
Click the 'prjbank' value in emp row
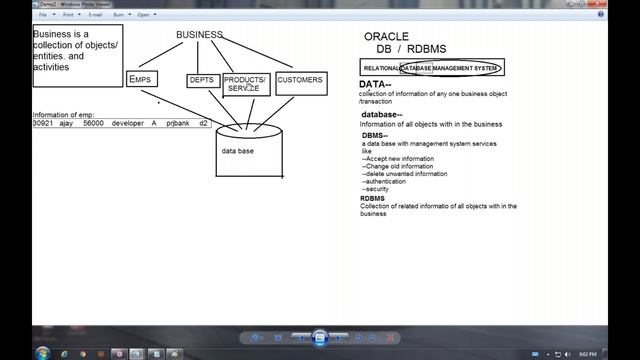tap(178, 123)
